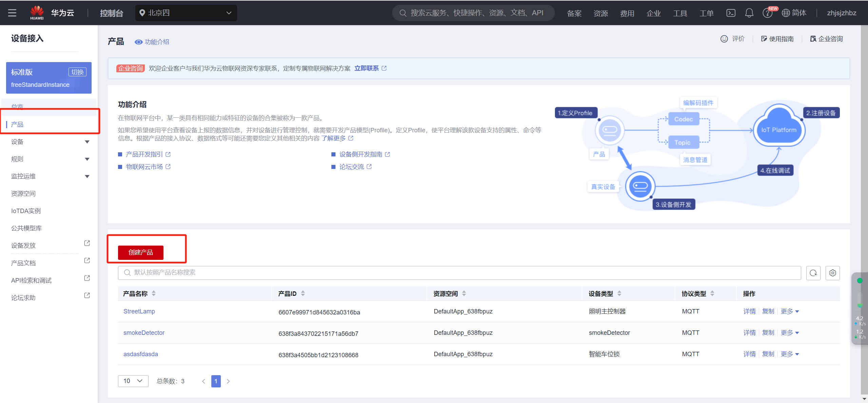This screenshot has height=403, width=868.
Task: Open the hamburger main menu icon
Action: click(12, 13)
